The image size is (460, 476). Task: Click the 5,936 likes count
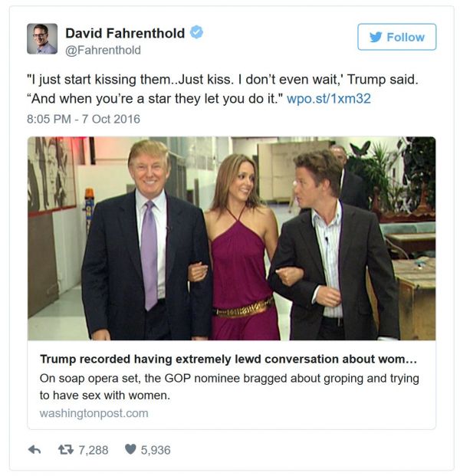156,450
